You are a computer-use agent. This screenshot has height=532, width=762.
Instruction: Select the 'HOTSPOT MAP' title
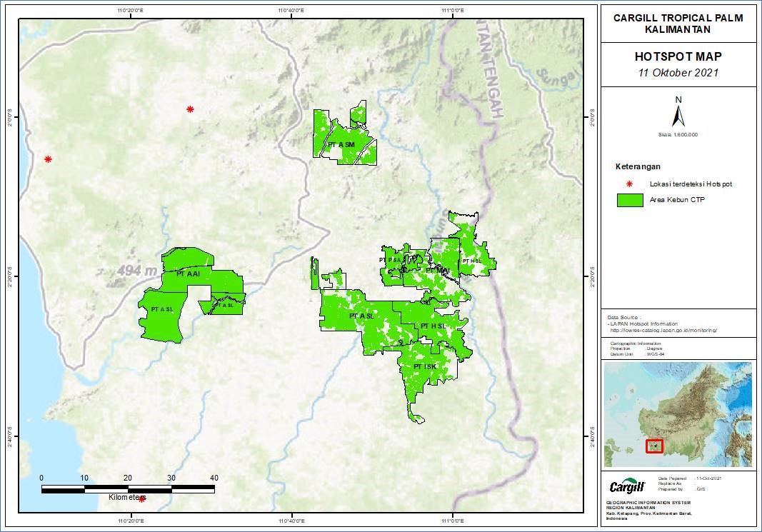pos(678,56)
